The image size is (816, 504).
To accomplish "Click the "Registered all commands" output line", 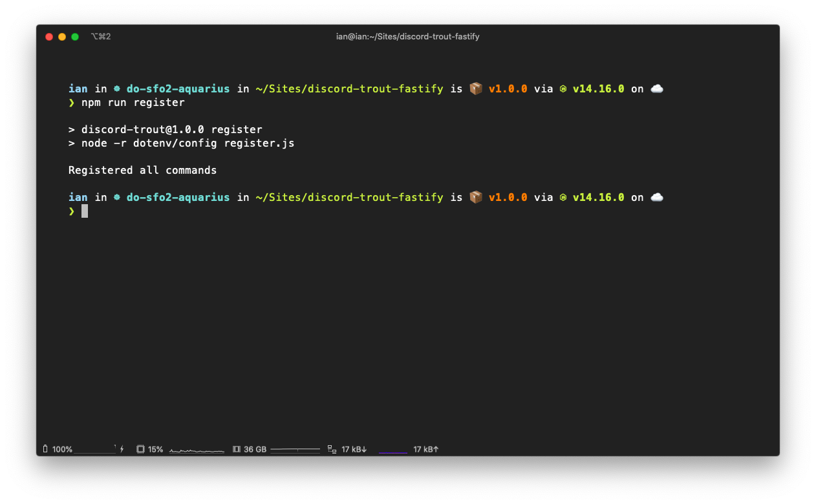I will coord(142,171).
